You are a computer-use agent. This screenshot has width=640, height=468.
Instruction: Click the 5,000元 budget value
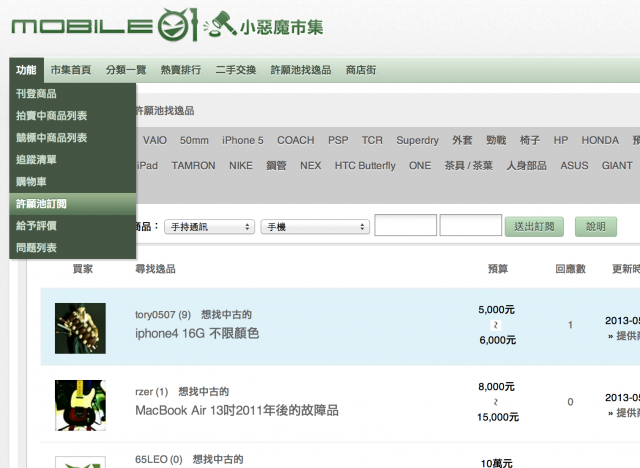pos(496,310)
